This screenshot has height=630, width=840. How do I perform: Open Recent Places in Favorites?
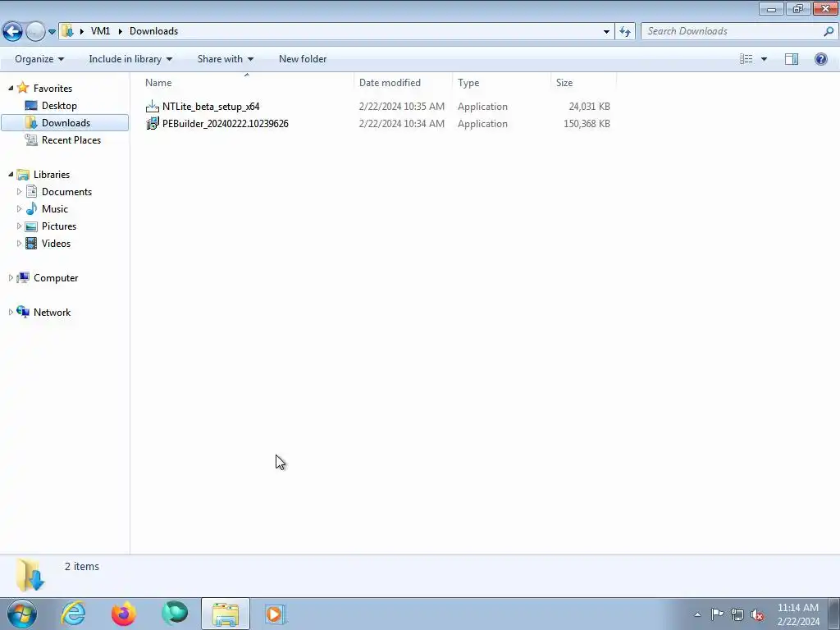click(x=71, y=139)
